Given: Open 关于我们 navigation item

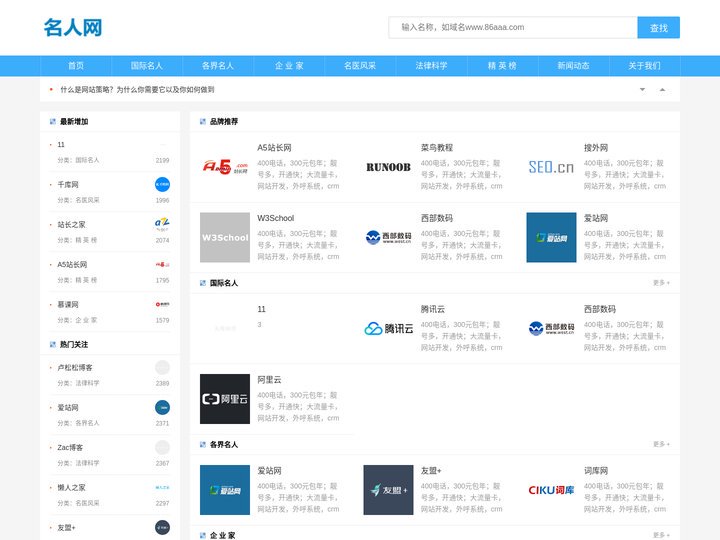Looking at the screenshot, I should point(644,66).
